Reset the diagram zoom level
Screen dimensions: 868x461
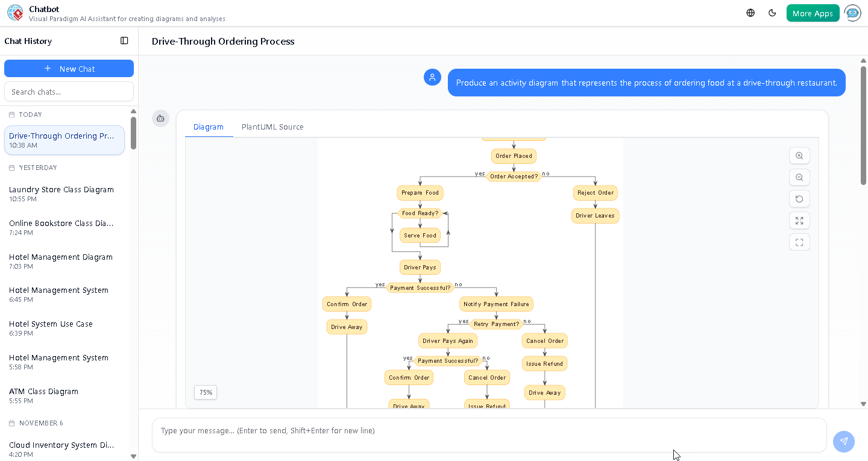799,199
